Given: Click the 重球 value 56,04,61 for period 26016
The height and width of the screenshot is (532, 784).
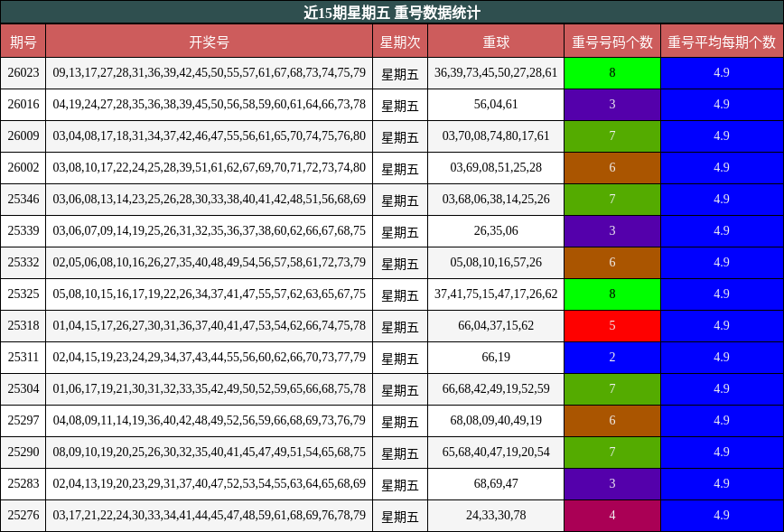Looking at the screenshot, I should click(495, 105).
